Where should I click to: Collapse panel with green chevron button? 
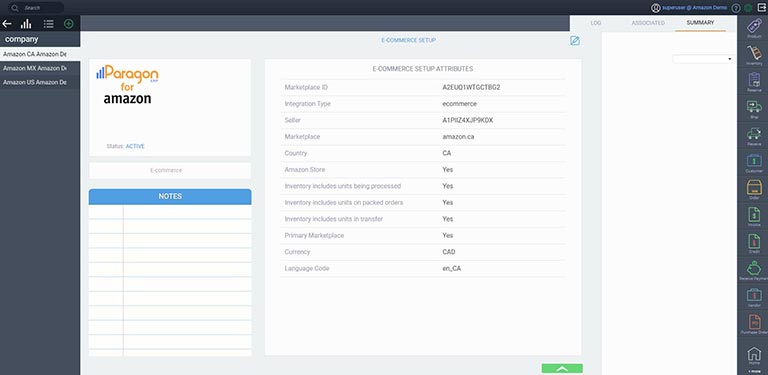[562, 369]
